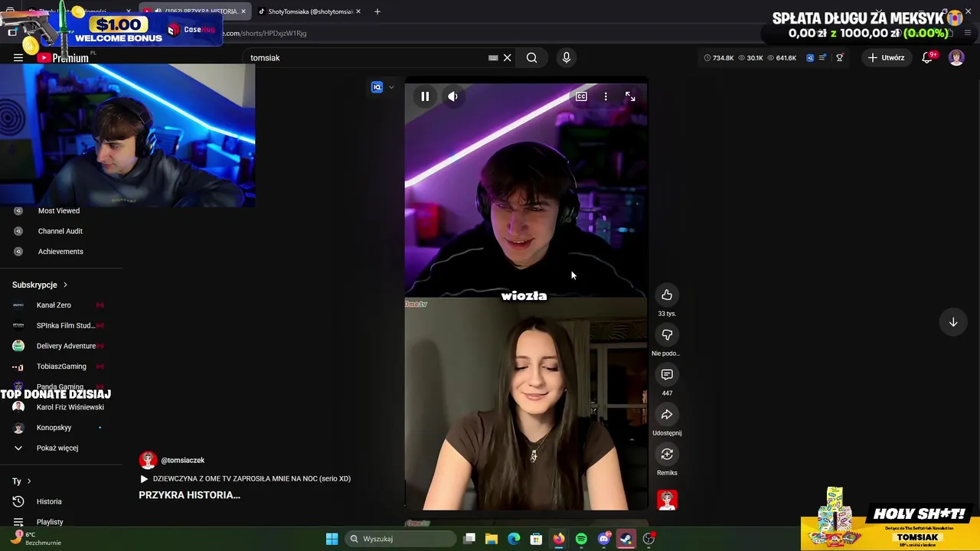The height and width of the screenshot is (551, 980).
Task: Open Microsoft Edge from the taskbar
Action: click(514, 539)
